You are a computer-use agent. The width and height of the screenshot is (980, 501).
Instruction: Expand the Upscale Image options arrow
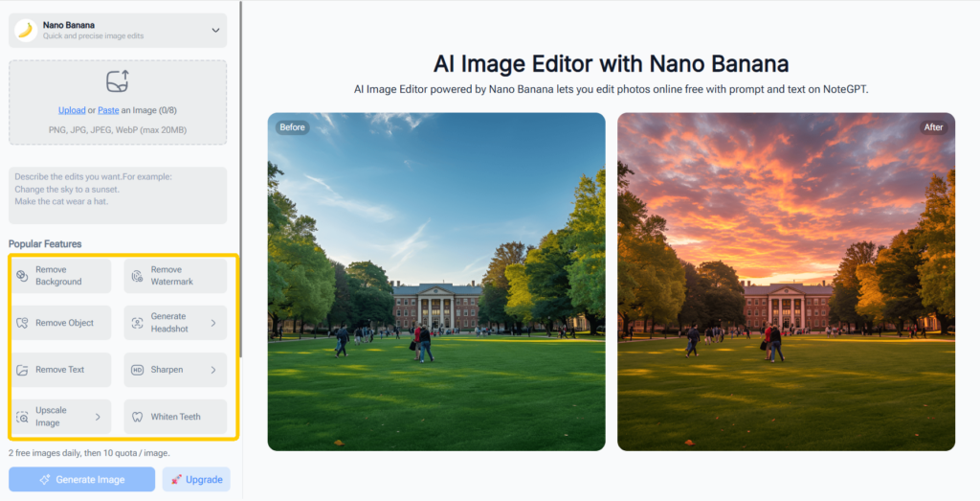coord(98,417)
